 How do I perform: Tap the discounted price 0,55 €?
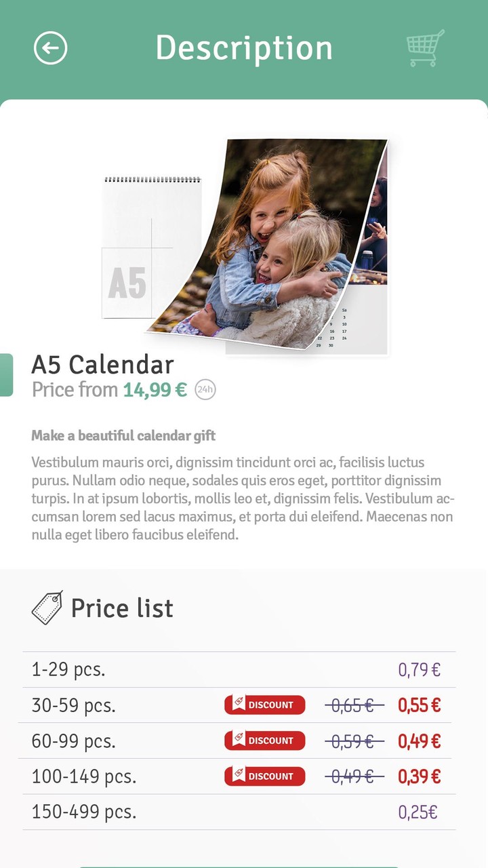pos(419,705)
